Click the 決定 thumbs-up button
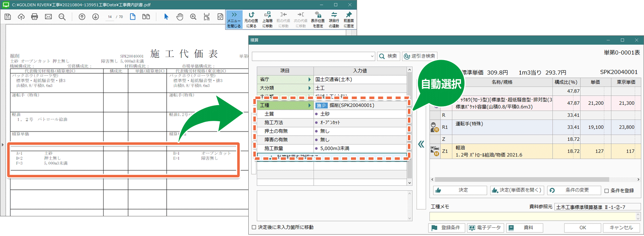 click(x=460, y=190)
